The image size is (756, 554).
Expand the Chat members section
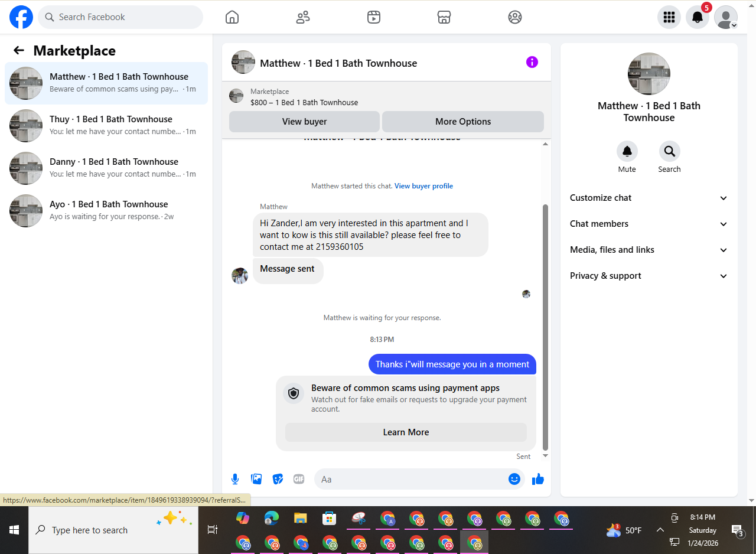pos(649,224)
